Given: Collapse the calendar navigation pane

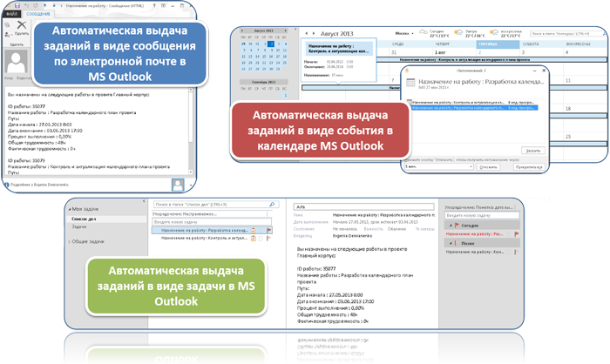Looking at the screenshot, I should point(295,29).
